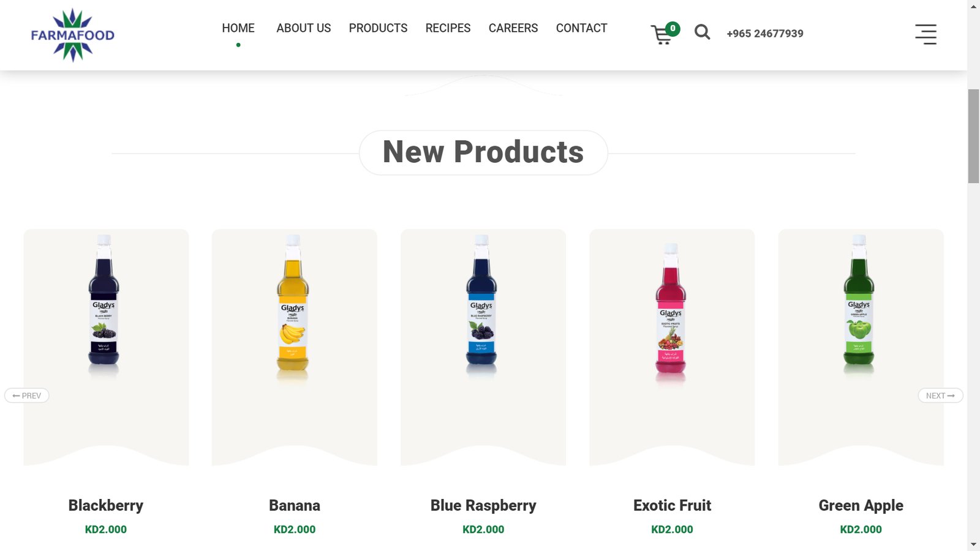Click the scrollbar down arrow
This screenshot has height=551, width=980.
[x=973, y=544]
